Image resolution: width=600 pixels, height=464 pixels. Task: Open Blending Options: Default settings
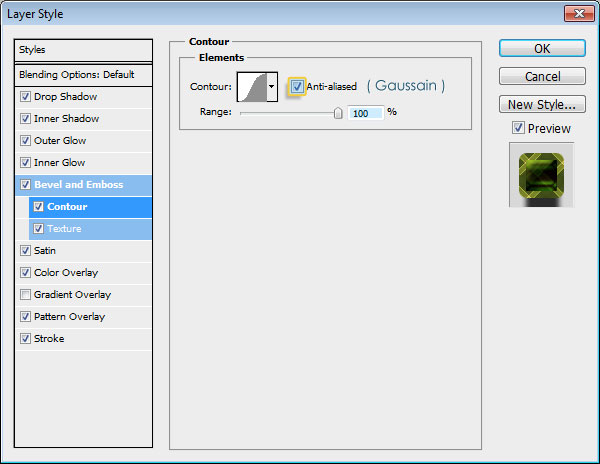tap(84, 75)
